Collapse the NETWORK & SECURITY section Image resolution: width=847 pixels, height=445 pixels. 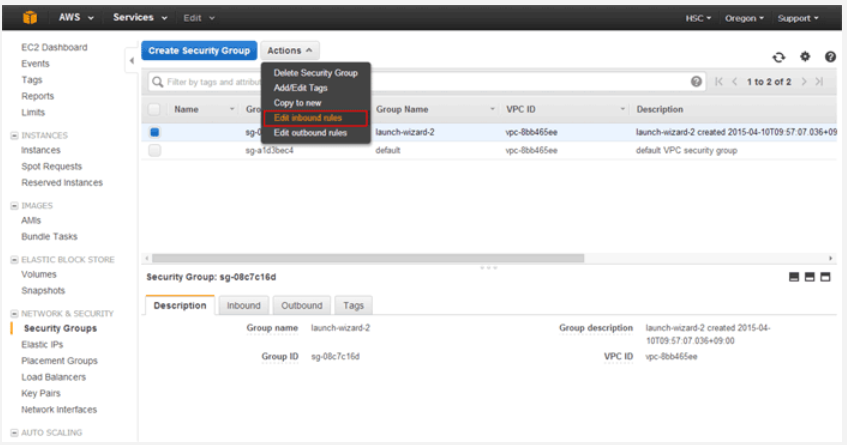point(15,314)
